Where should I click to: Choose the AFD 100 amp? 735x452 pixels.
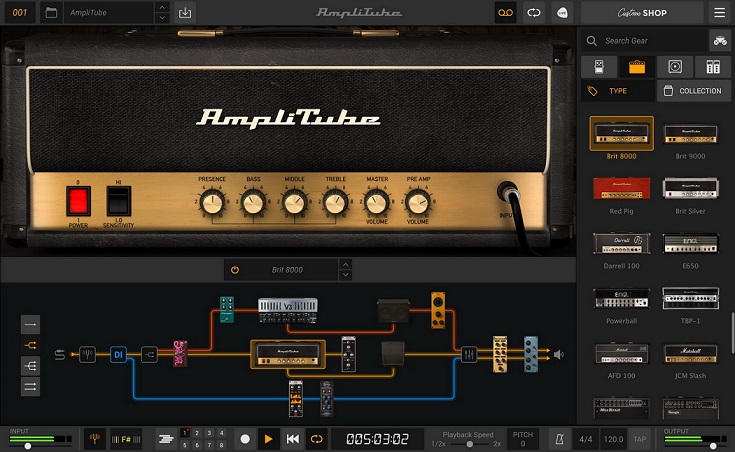tap(622, 353)
